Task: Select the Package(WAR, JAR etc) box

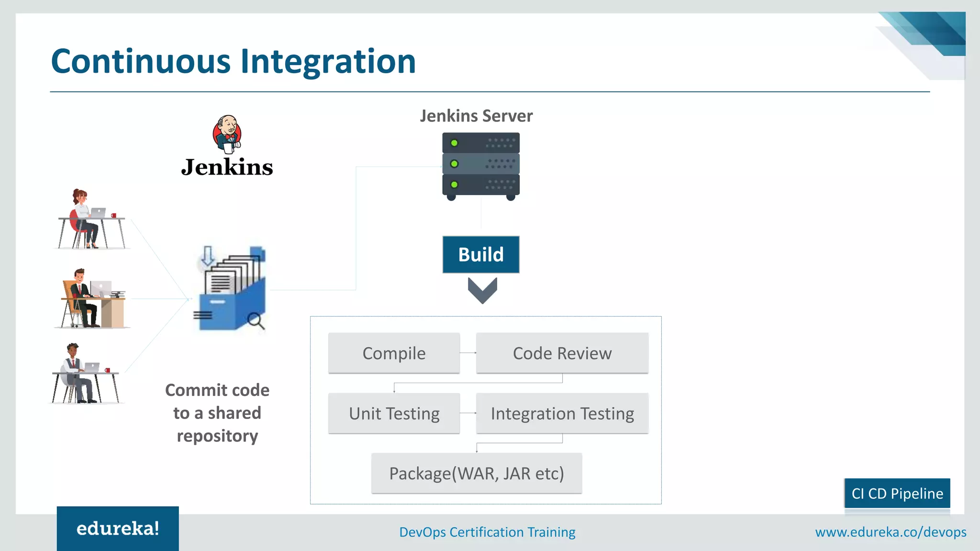Action: click(477, 473)
